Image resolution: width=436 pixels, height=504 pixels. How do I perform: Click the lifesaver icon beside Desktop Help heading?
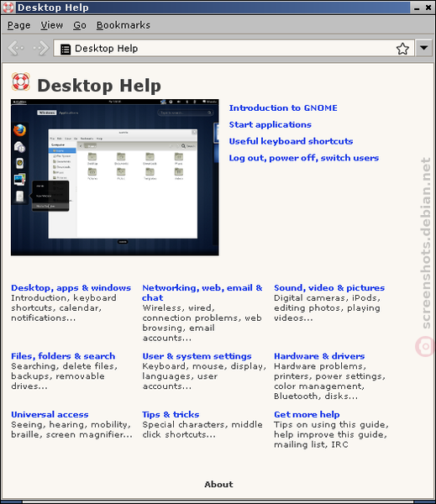[21, 82]
